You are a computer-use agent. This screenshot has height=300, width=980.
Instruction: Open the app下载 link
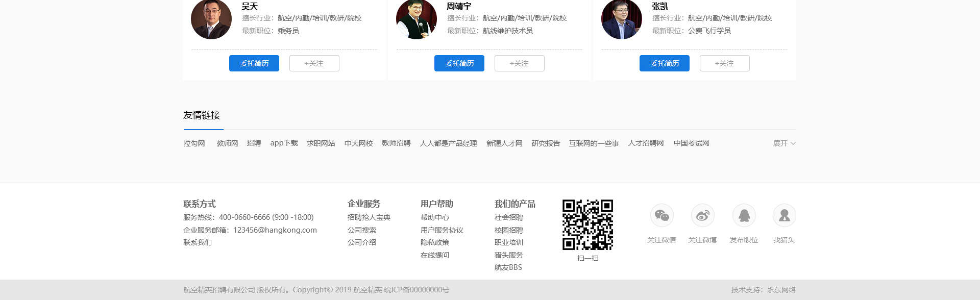(x=284, y=143)
